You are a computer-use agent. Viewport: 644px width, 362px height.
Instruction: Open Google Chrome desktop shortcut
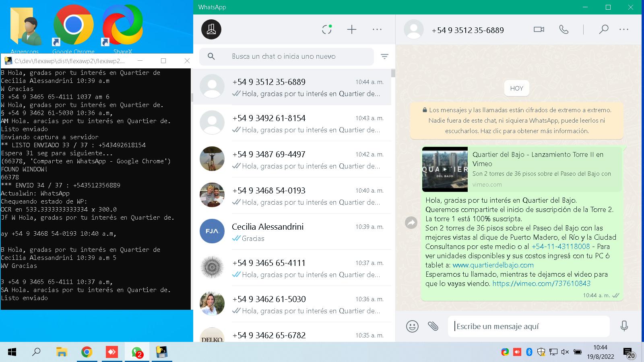click(73, 29)
